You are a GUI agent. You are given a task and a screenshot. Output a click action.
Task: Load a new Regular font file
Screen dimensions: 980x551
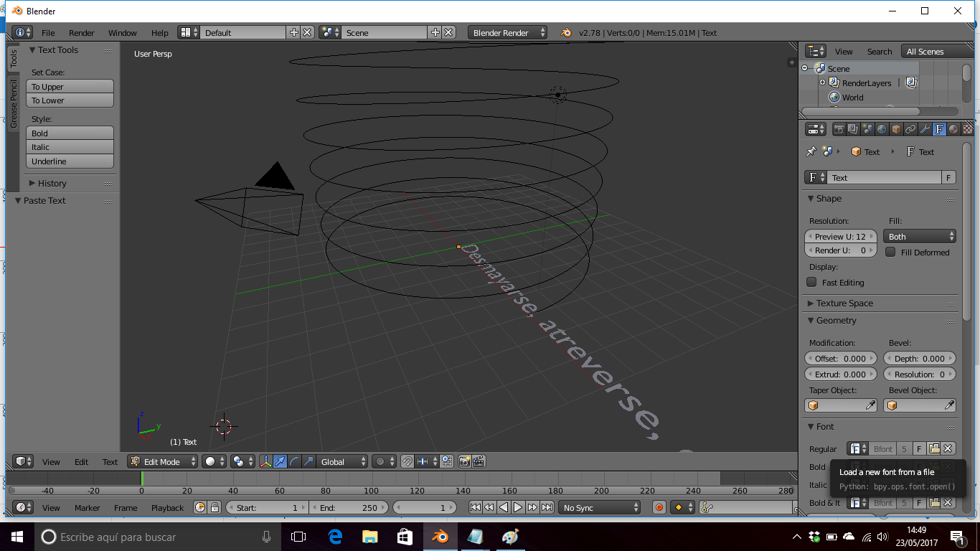(x=934, y=448)
